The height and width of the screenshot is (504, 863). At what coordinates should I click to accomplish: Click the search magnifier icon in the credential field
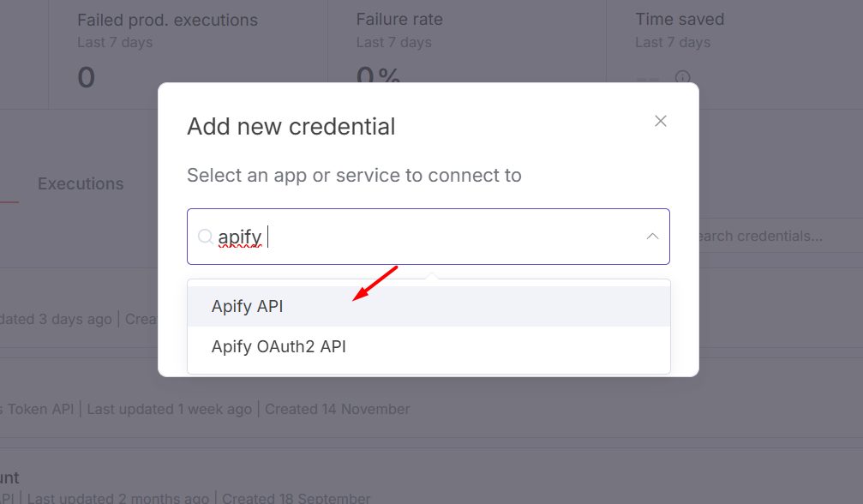(x=206, y=237)
